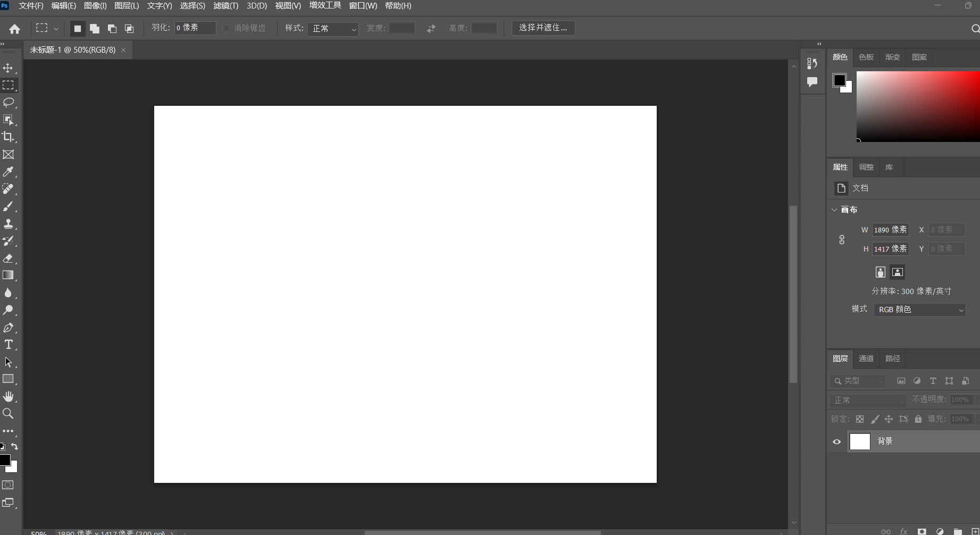Activate the Crop tool
Screen dimensions: 980x535
(9, 137)
